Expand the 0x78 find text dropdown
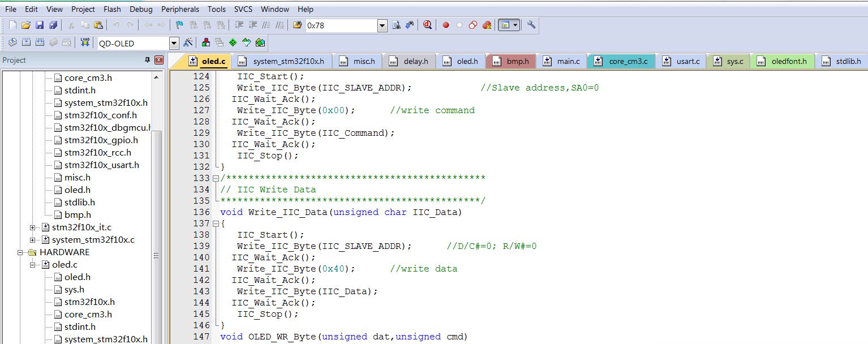The height and width of the screenshot is (344, 868). [382, 25]
